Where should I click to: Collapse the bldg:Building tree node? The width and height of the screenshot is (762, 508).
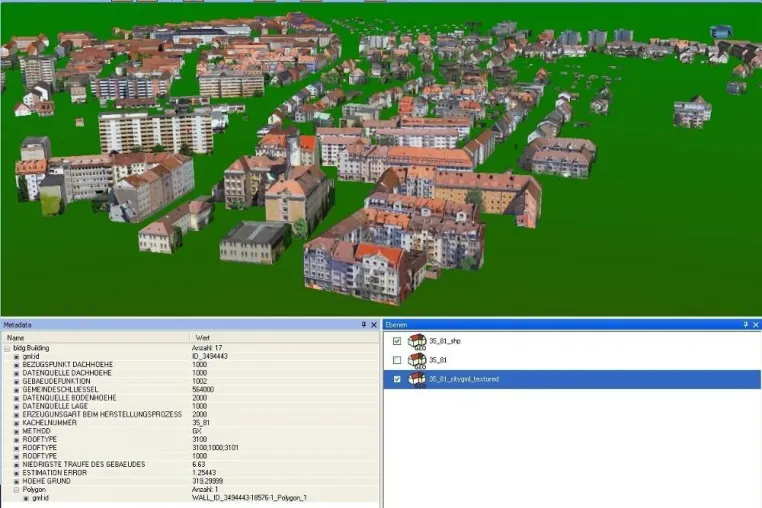pos(7,348)
